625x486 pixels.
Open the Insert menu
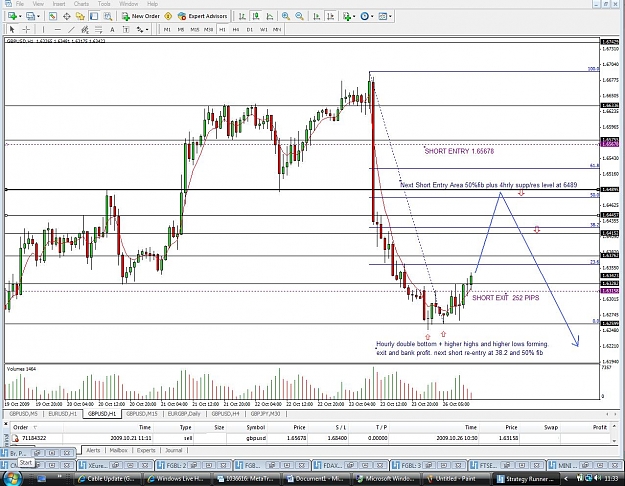pos(59,4)
